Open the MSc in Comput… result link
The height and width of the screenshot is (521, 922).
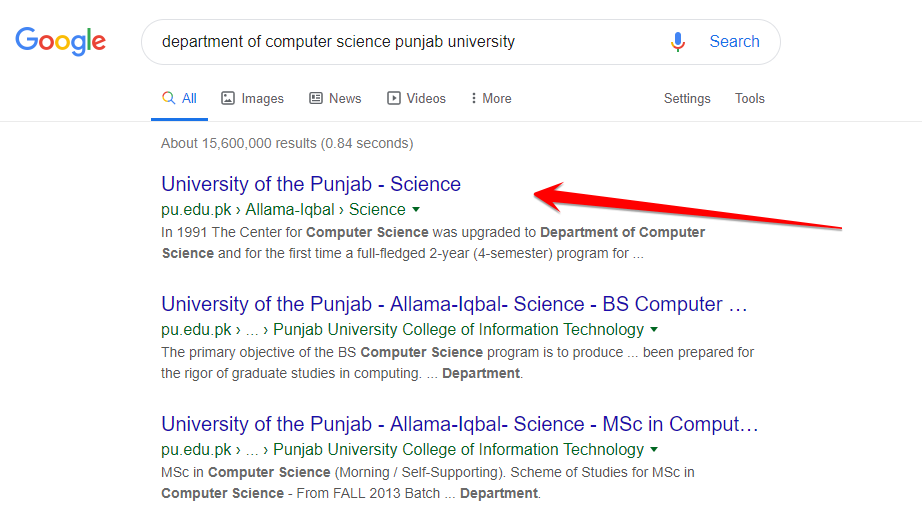[459, 424]
